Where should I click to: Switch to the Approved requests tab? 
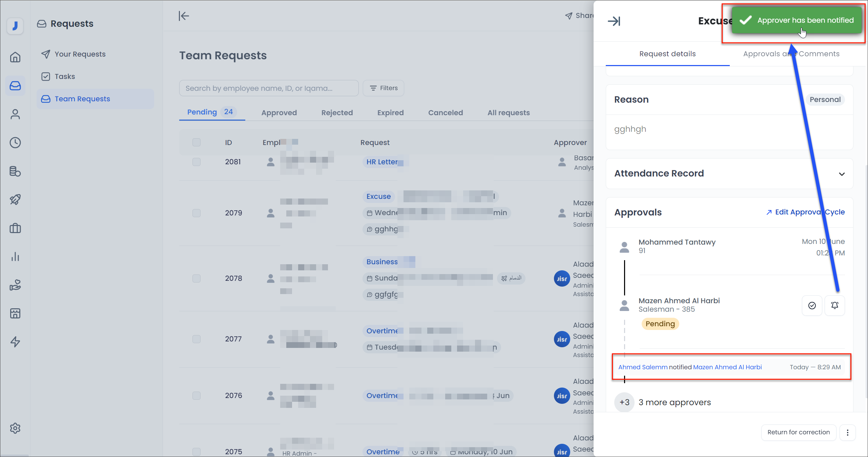click(x=279, y=112)
